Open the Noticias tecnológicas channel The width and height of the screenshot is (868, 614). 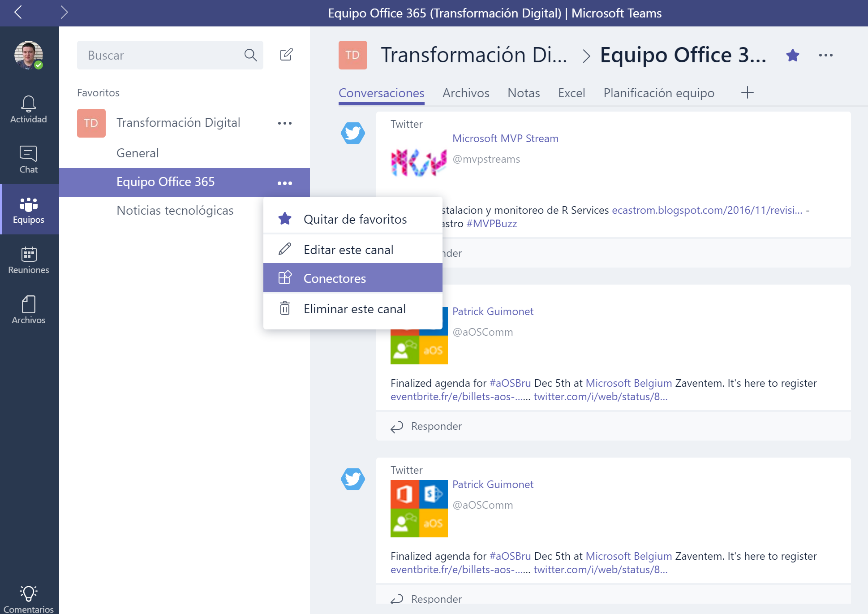[x=175, y=210]
